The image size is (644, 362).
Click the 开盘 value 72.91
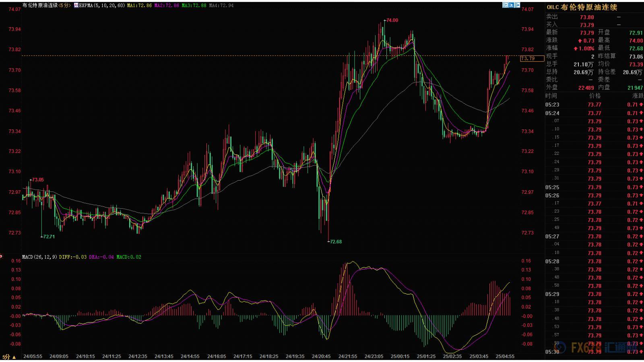[636, 33]
